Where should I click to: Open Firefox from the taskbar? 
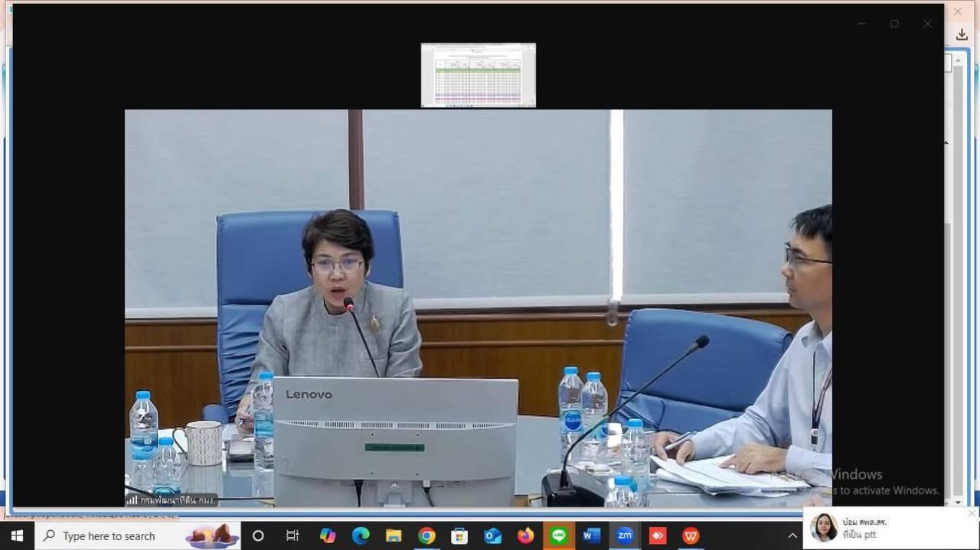coord(525,536)
